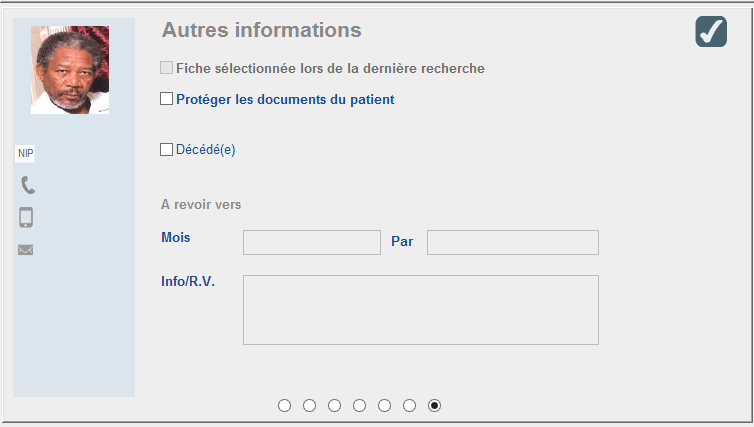Click the selected seventh page dot
Viewport: 754px width, 427px height.
[435, 405]
